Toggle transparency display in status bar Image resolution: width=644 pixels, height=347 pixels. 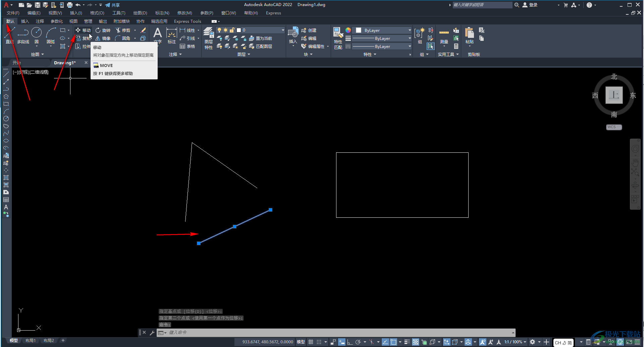click(416, 342)
